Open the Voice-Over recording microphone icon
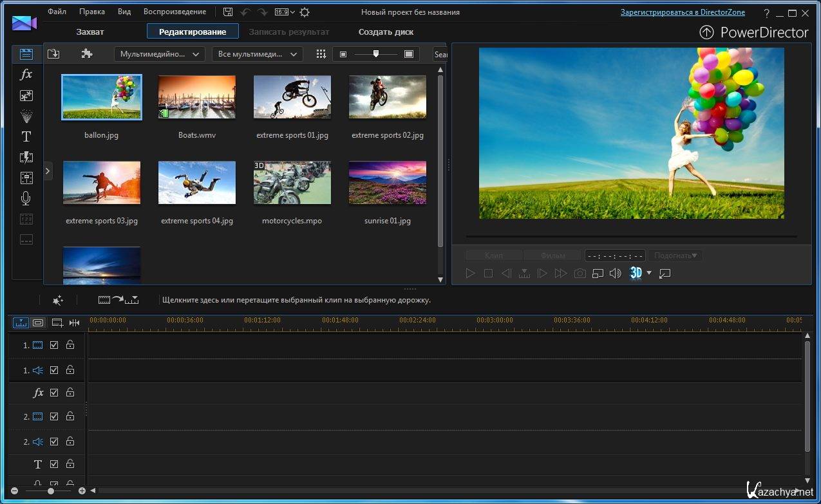 pos(26,198)
